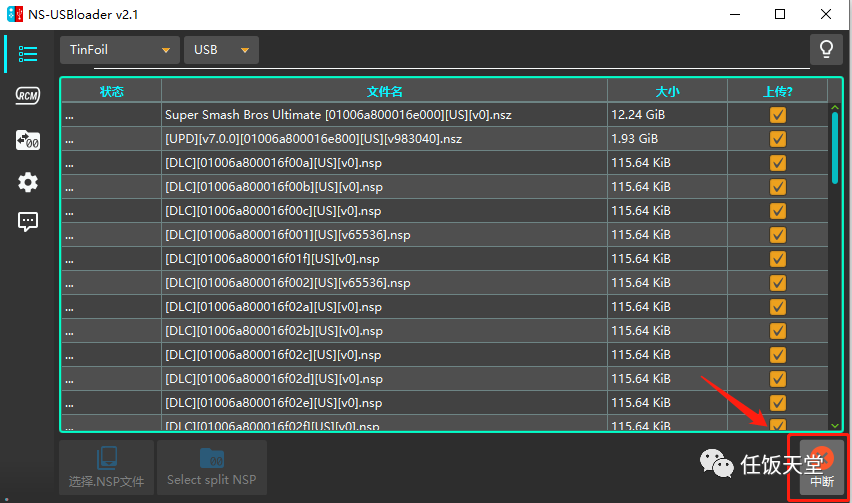
Task: Open the USB connection type dropdown
Action: (x=221, y=50)
